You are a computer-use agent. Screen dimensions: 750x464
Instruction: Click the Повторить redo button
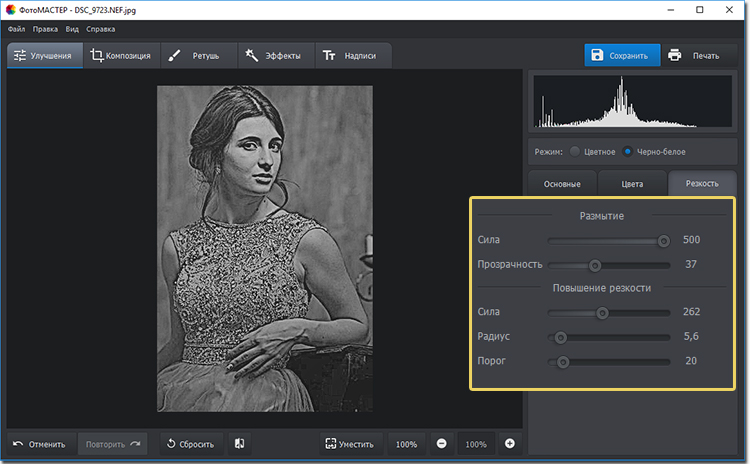pos(112,444)
